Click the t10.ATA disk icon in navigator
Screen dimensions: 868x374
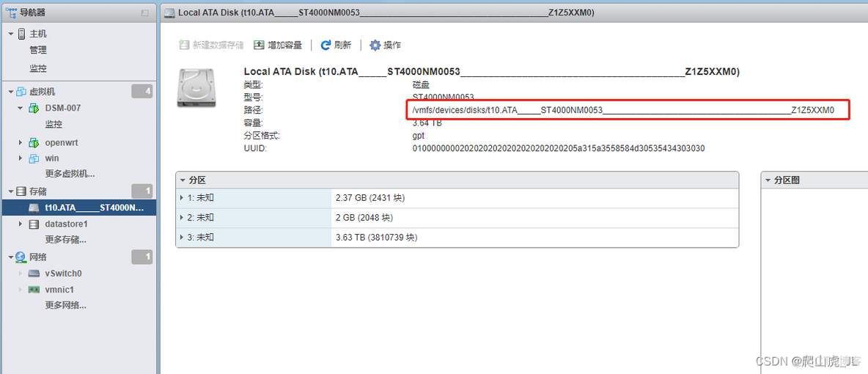pos(34,208)
